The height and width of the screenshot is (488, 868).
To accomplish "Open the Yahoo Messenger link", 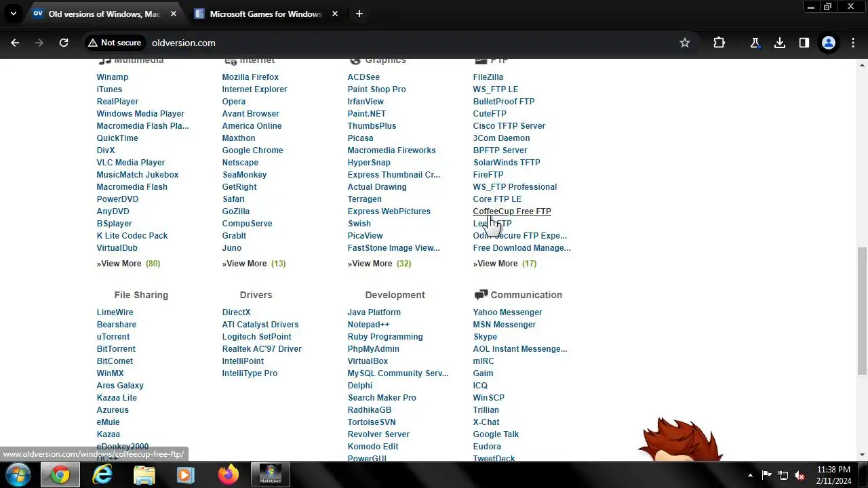I will coord(507,312).
